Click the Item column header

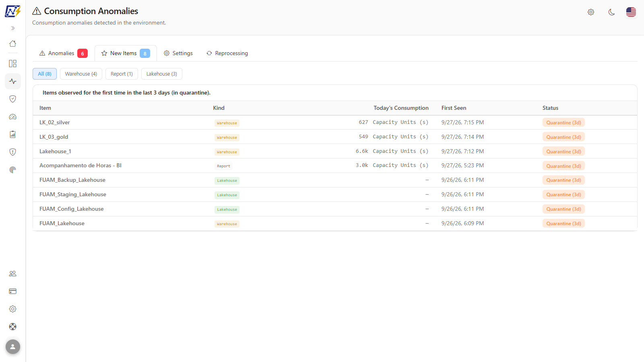coord(45,108)
